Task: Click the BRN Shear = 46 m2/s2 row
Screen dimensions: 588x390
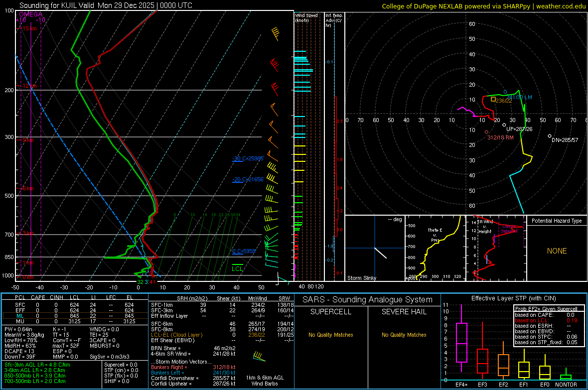Action: (x=193, y=348)
